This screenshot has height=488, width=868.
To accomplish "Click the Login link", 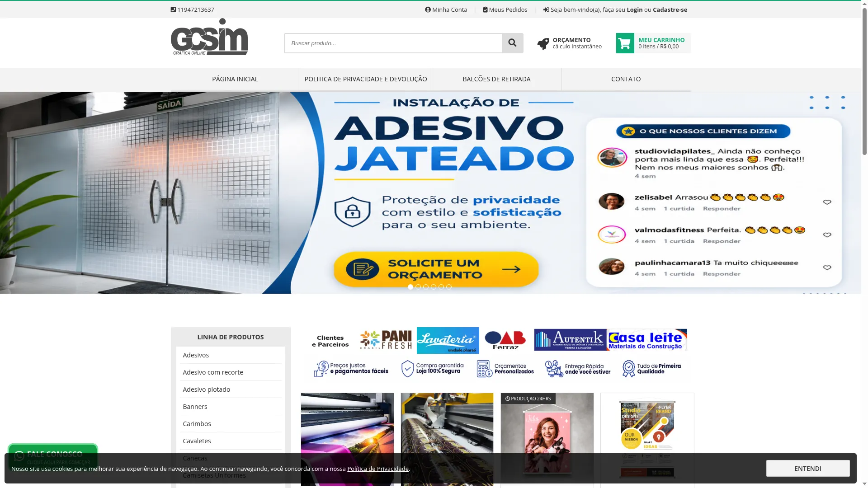I will [x=634, y=9].
